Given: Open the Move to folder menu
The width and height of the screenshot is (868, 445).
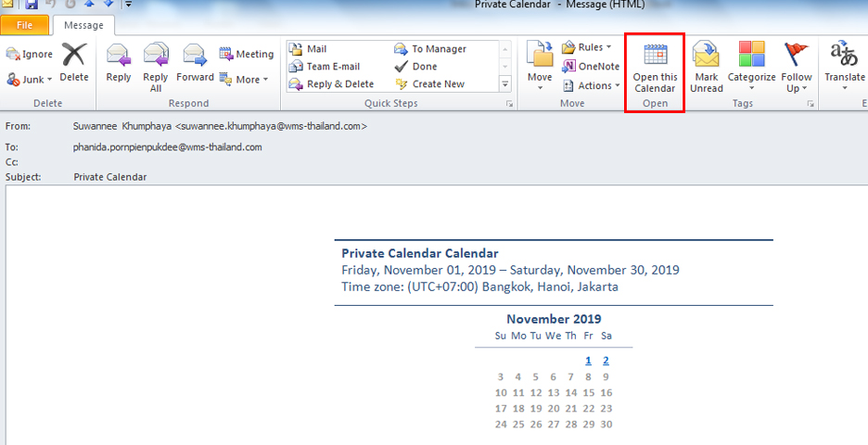Looking at the screenshot, I should [539, 67].
